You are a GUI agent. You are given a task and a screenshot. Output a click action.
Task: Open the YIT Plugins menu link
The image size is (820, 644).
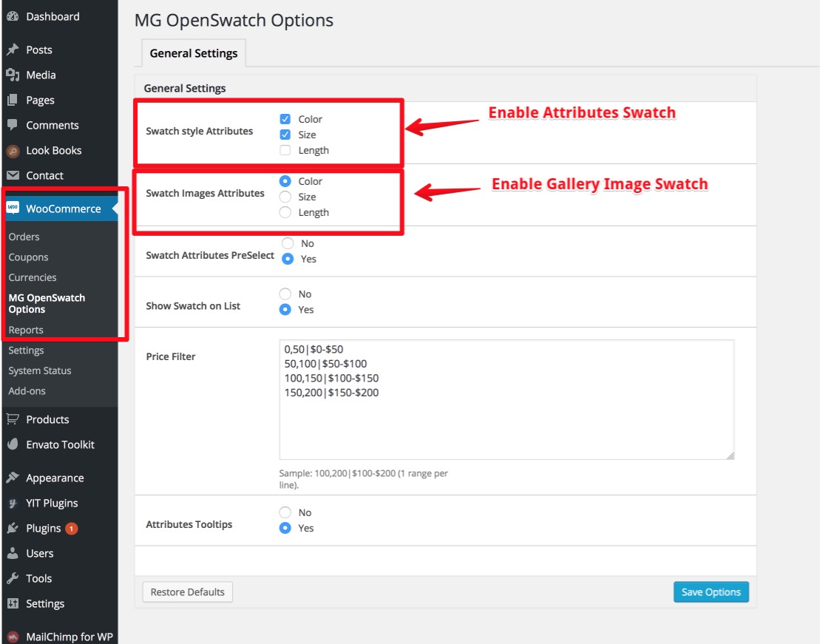click(x=52, y=503)
